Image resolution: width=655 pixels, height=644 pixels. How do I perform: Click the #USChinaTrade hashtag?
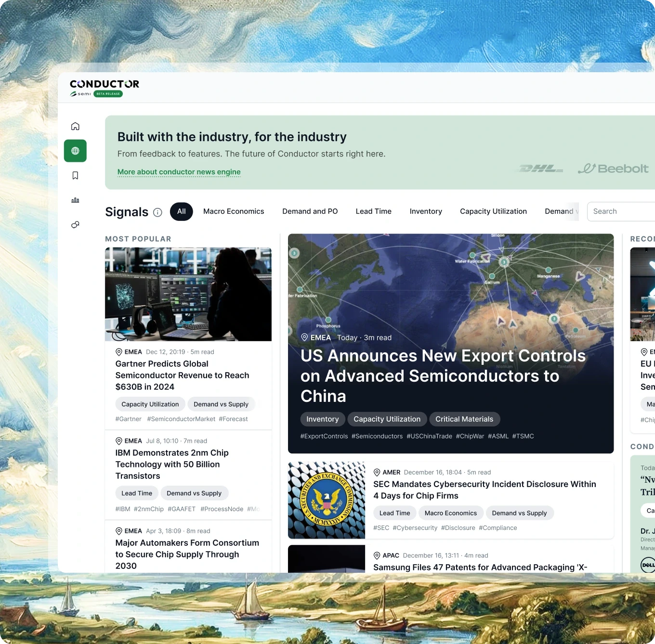[x=430, y=437]
